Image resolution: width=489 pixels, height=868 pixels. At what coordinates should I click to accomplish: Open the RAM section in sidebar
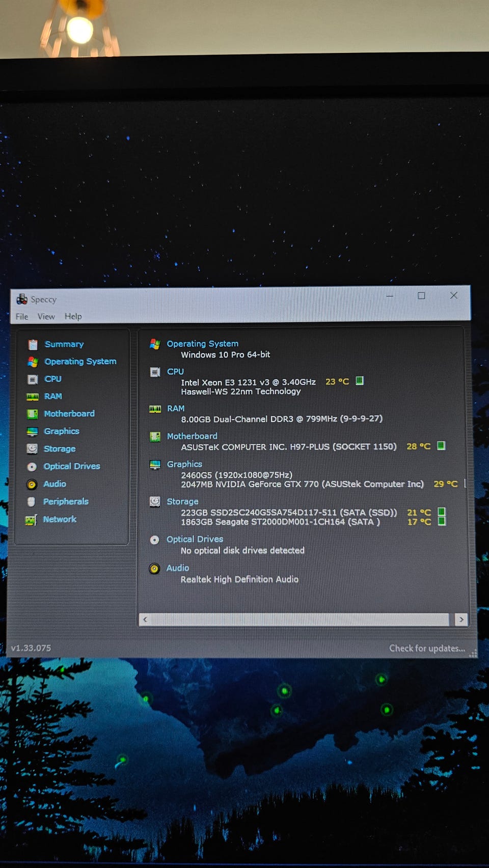[53, 396]
